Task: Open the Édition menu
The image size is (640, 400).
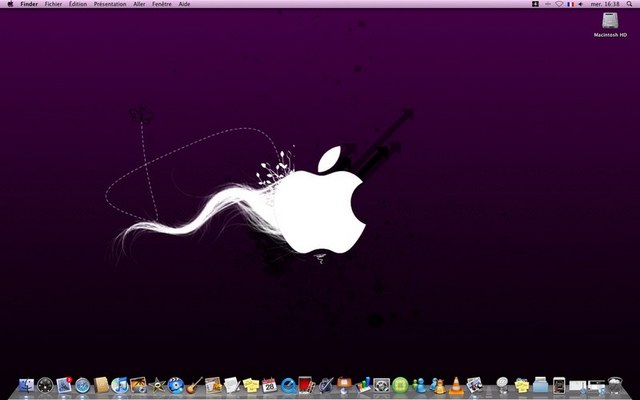Action: 78,4
